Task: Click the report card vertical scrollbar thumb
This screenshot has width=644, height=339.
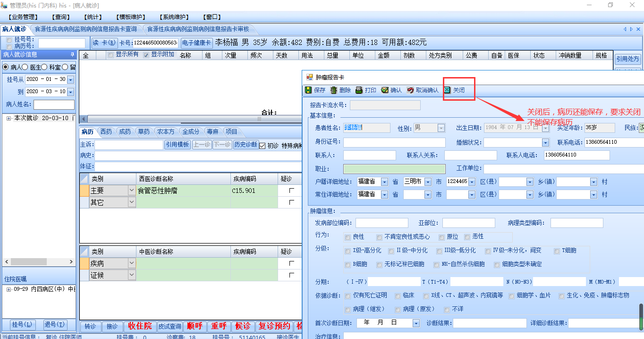Action: [x=641, y=317]
